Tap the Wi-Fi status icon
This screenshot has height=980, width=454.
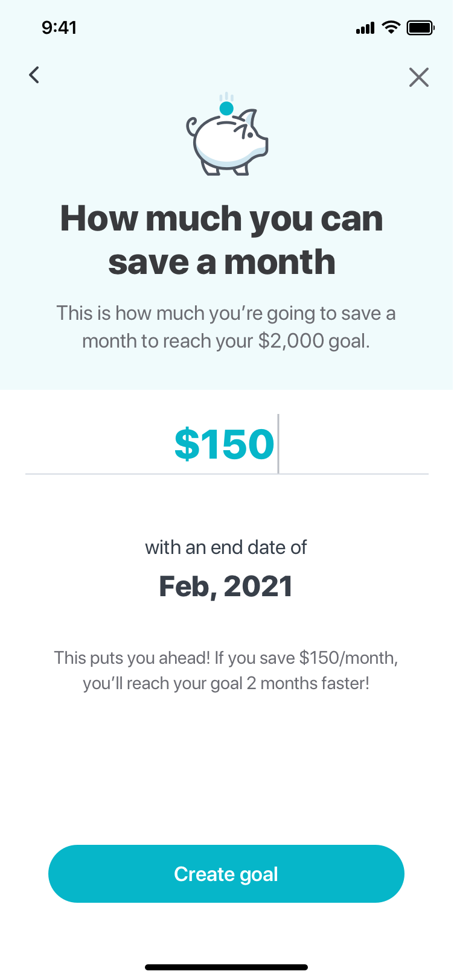391,27
